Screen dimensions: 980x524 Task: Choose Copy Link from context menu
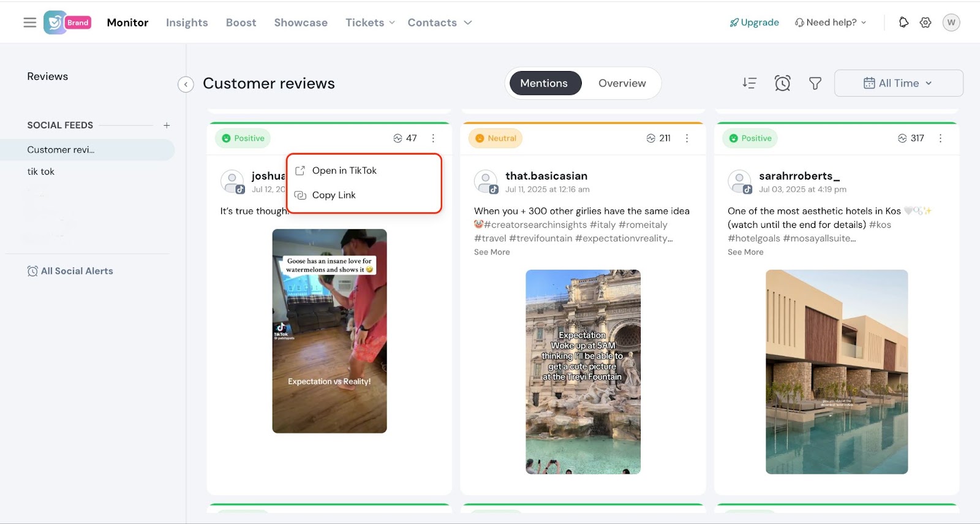(x=334, y=195)
